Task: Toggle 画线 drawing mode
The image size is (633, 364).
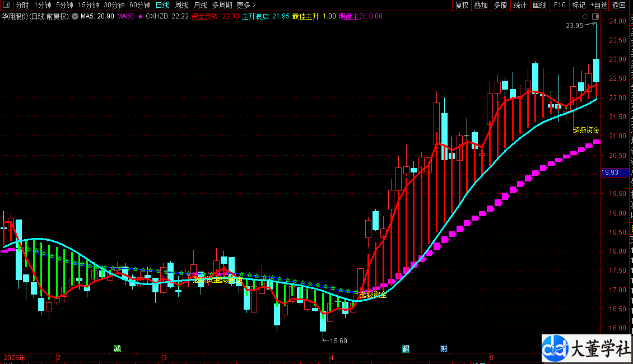Action: click(539, 5)
